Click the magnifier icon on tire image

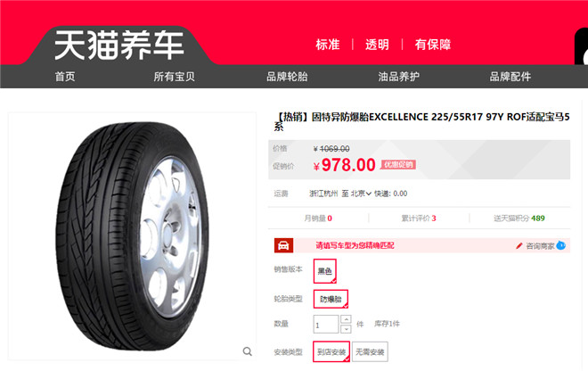pyautogui.click(x=247, y=351)
